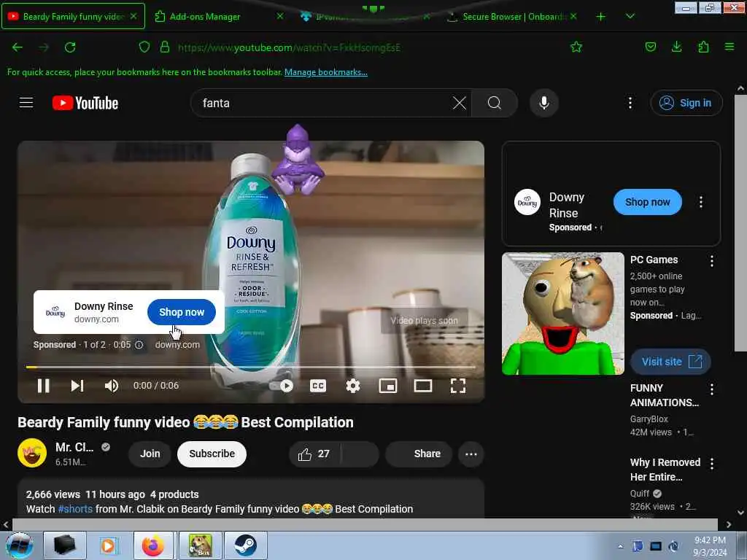Reload the page with refresh icon

(x=70, y=47)
